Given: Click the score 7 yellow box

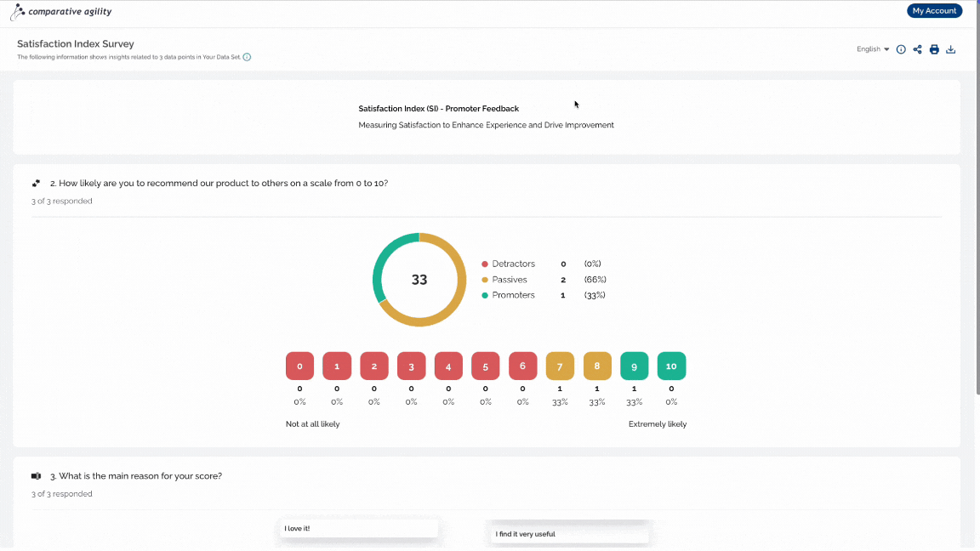Looking at the screenshot, I should click(x=560, y=366).
